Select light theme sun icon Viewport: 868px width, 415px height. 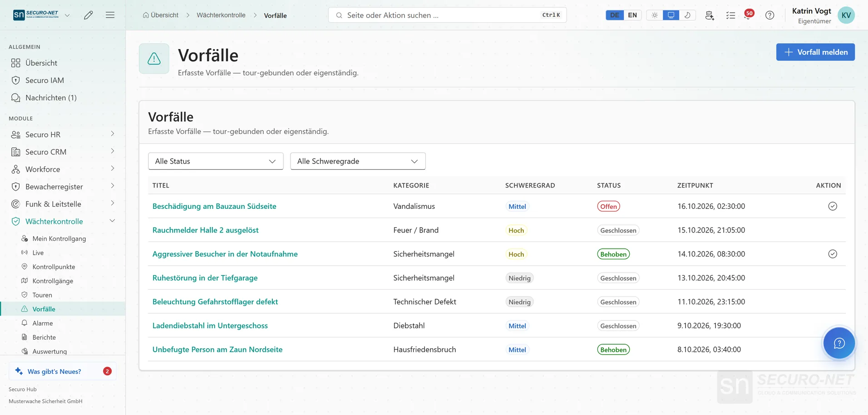pos(654,15)
